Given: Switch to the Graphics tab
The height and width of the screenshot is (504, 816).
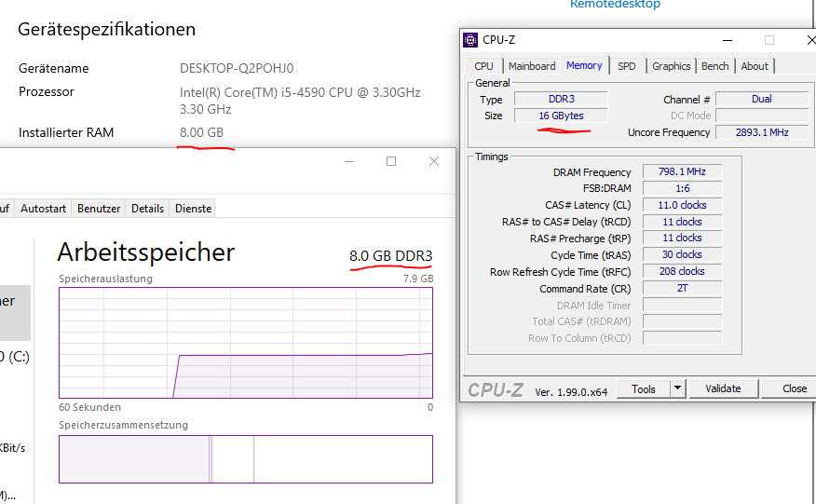Looking at the screenshot, I should (x=671, y=66).
